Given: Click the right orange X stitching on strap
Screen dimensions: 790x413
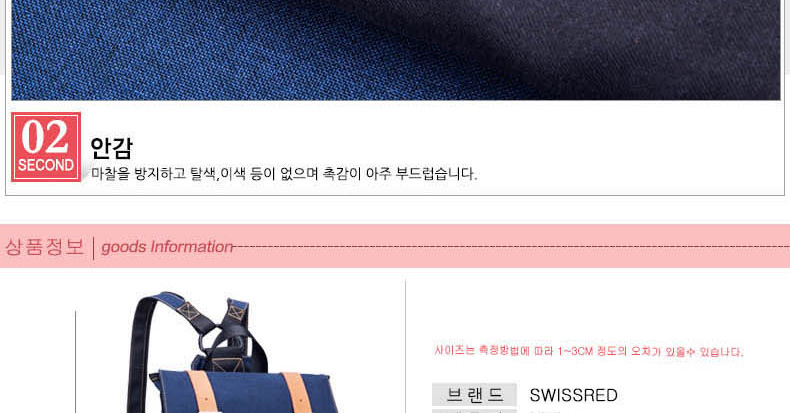Looking at the screenshot, I should [x=235, y=312].
